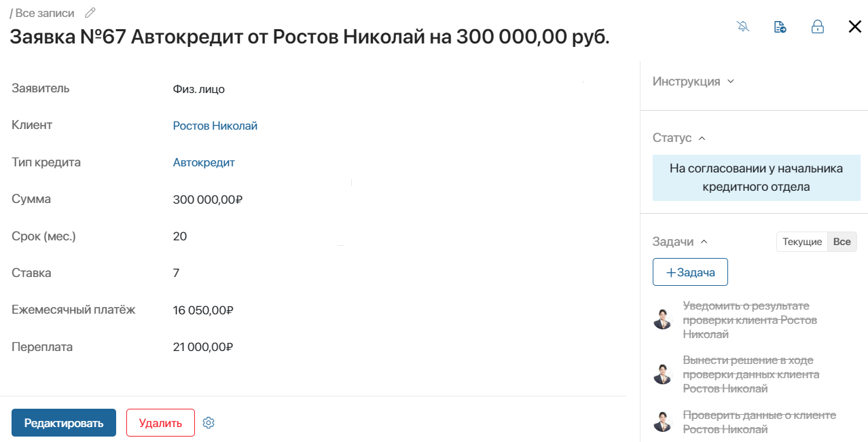Switch tasks filter to Все
The width and height of the screenshot is (868, 442).
pyautogui.click(x=842, y=242)
